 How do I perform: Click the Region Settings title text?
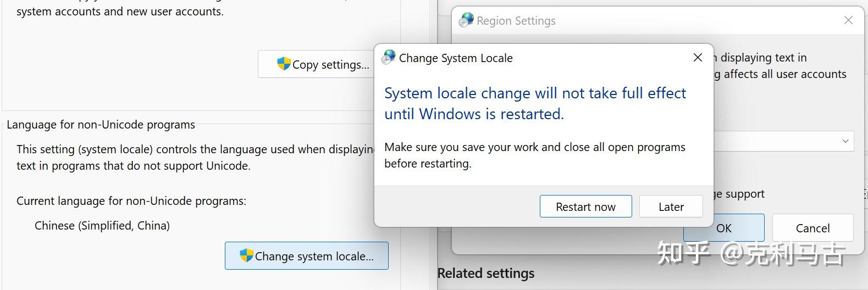click(x=516, y=21)
